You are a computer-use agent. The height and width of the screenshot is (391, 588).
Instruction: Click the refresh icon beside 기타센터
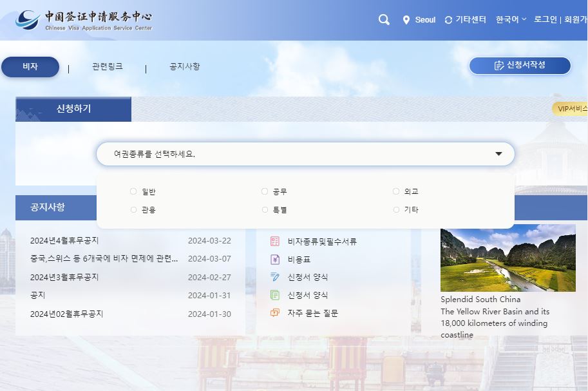[448, 20]
